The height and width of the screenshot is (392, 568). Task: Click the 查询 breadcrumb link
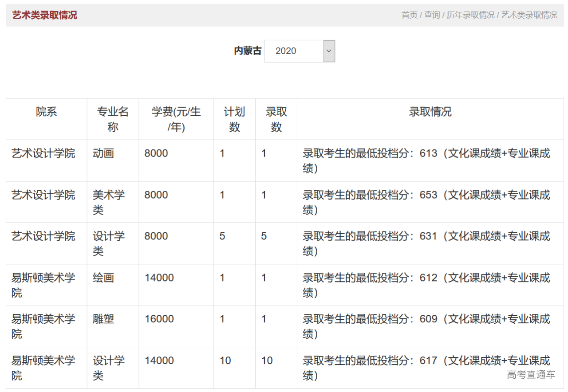[x=432, y=15]
